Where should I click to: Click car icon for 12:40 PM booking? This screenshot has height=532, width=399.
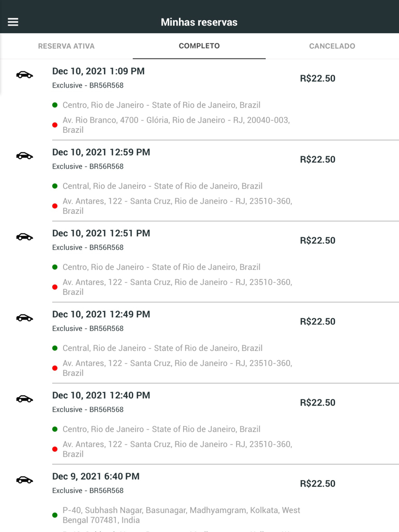coord(24,399)
